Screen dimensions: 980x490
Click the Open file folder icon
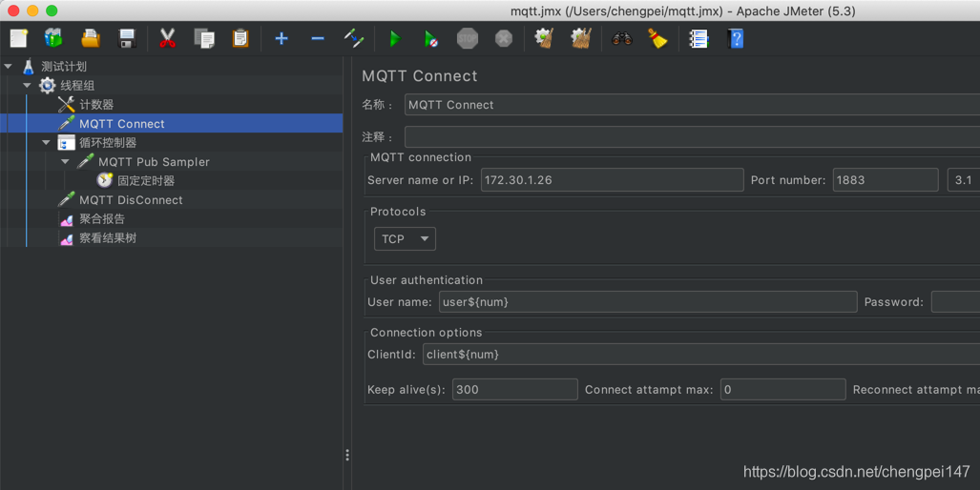click(91, 39)
